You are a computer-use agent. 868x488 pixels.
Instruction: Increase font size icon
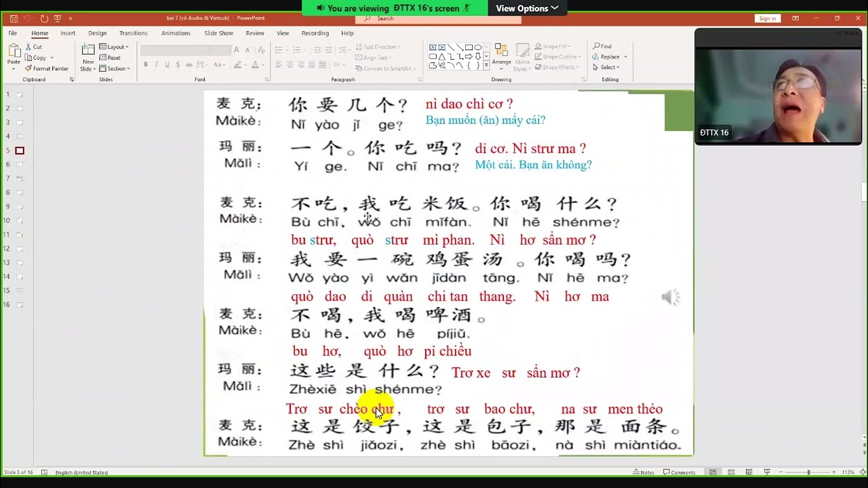coord(236,50)
